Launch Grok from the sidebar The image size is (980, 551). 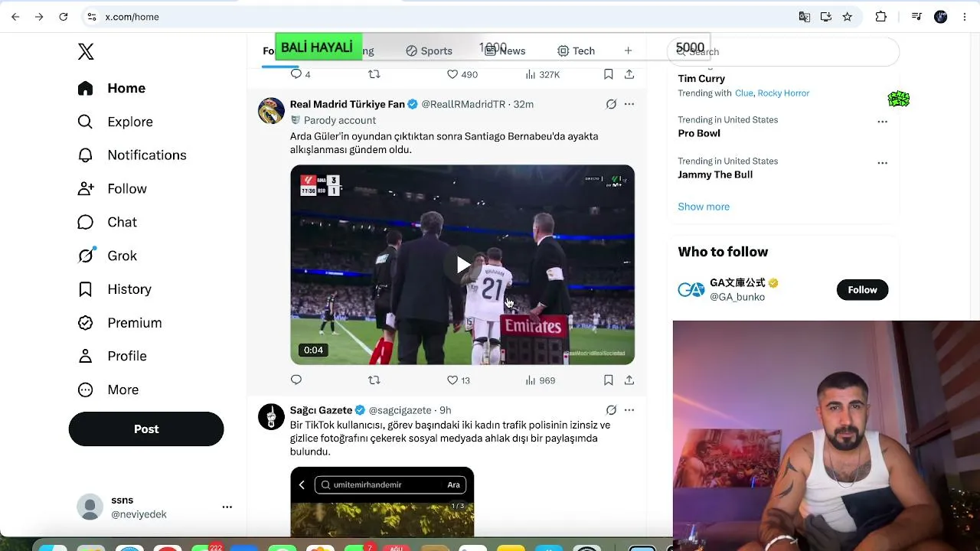107,256
